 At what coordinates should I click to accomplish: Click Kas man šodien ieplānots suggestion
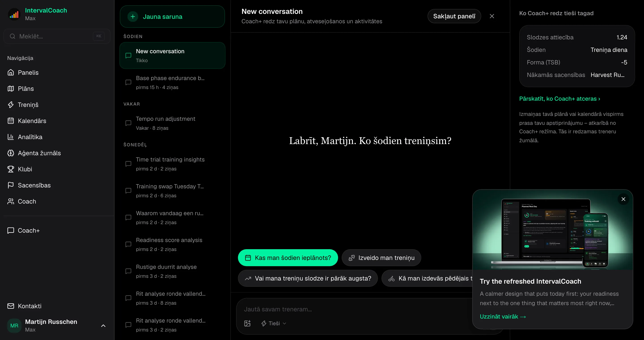coord(288,258)
